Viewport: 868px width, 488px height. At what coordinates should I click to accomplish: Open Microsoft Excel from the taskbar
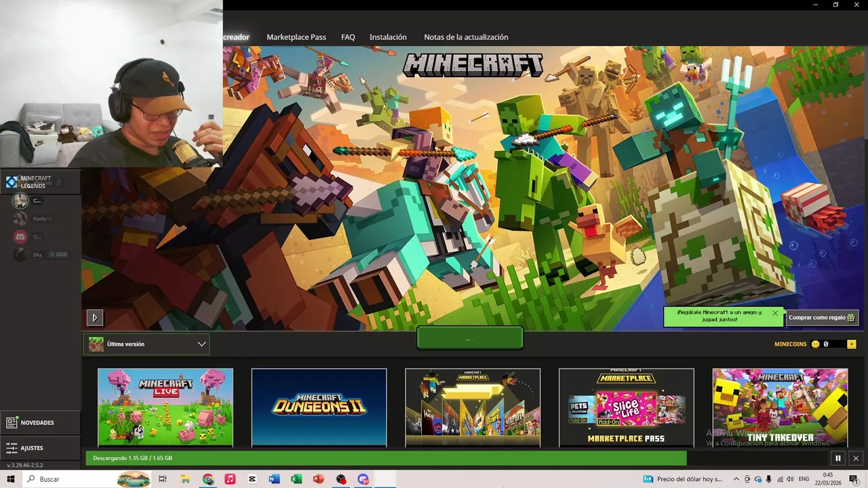coord(296,479)
